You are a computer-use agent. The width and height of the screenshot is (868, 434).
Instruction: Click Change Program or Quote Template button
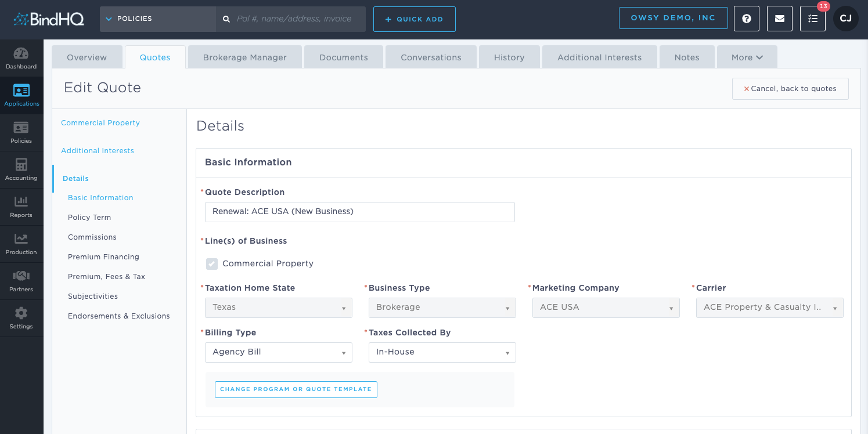pyautogui.click(x=296, y=389)
